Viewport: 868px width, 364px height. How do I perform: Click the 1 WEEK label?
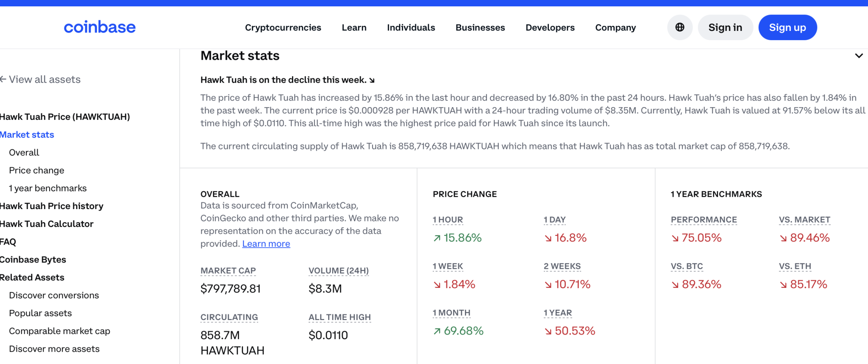[448, 266]
